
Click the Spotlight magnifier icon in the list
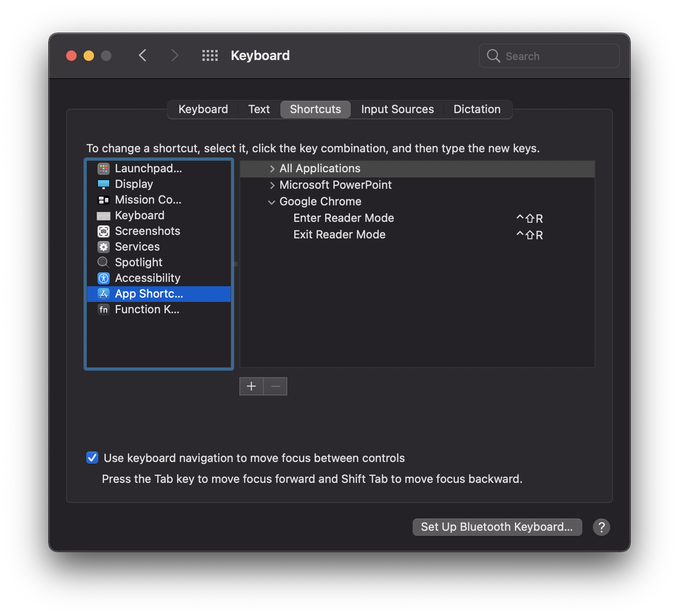[104, 262]
